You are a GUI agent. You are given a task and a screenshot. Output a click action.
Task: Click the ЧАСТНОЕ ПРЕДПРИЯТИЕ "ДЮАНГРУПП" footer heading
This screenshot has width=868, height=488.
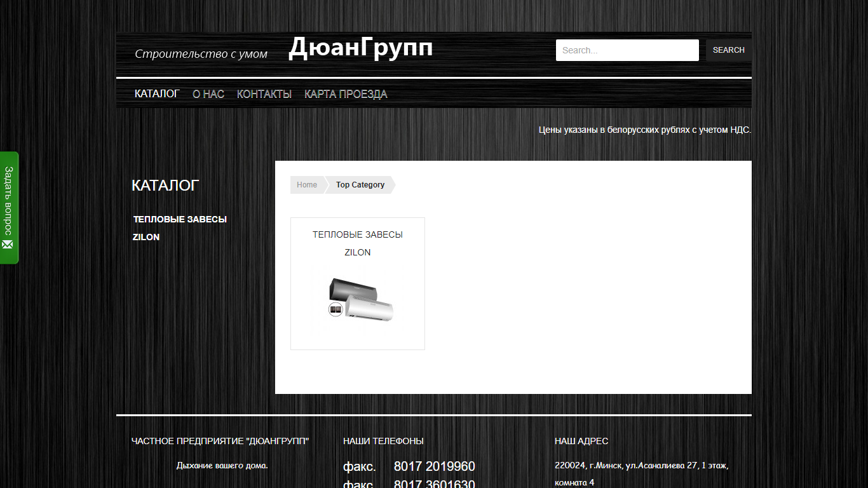(x=220, y=441)
